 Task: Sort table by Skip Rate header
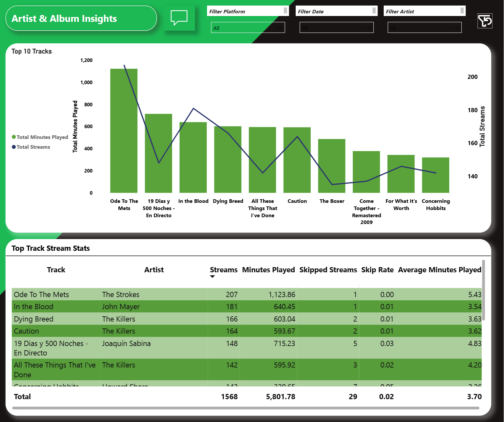377,270
